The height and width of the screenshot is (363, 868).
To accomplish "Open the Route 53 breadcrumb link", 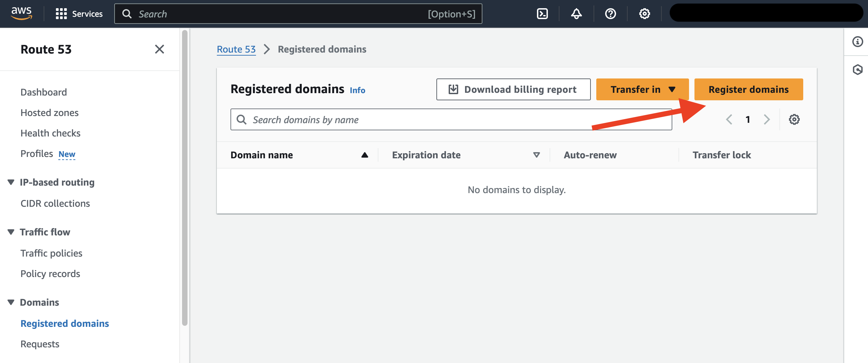I will pyautogui.click(x=236, y=49).
